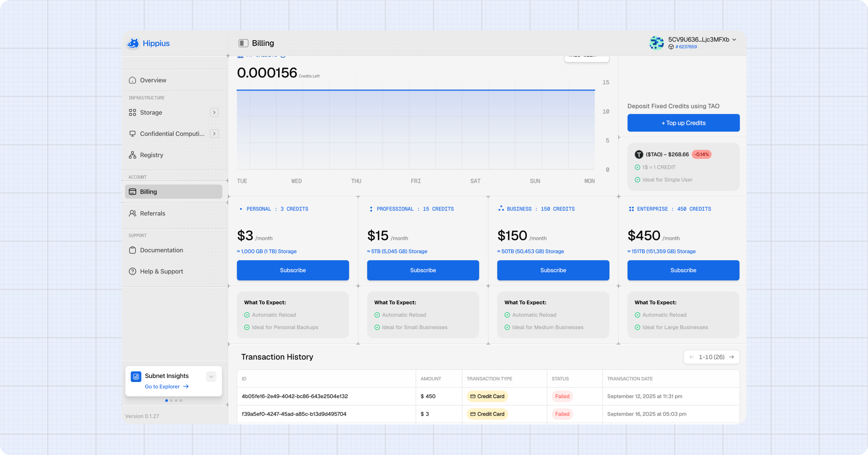Open the account dropdown 5CV9U636...Ljc3MFXb
This screenshot has height=455, width=868.
click(x=702, y=39)
